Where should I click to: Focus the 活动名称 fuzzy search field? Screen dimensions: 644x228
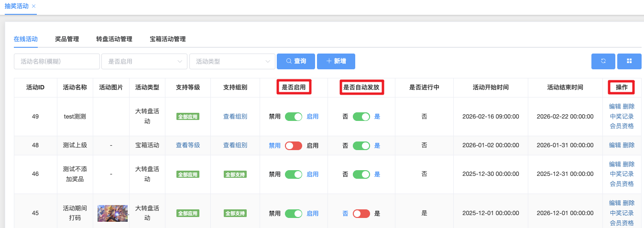tap(57, 61)
